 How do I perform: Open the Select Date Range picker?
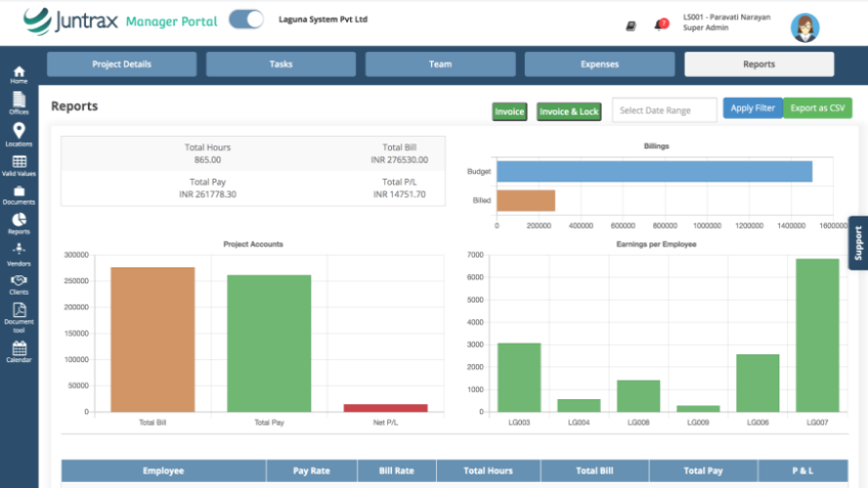click(664, 110)
